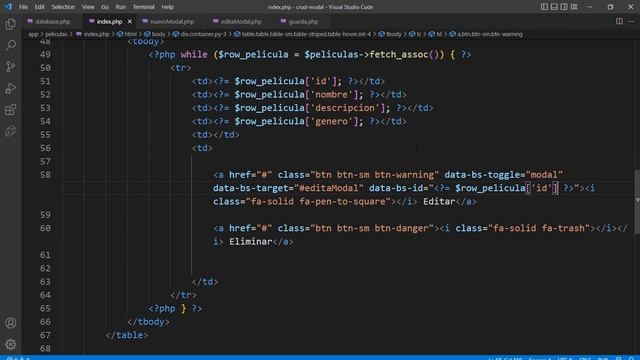The height and width of the screenshot is (360, 640).
Task: Click line number 49 in gutter
Action: pyautogui.click(x=45, y=54)
